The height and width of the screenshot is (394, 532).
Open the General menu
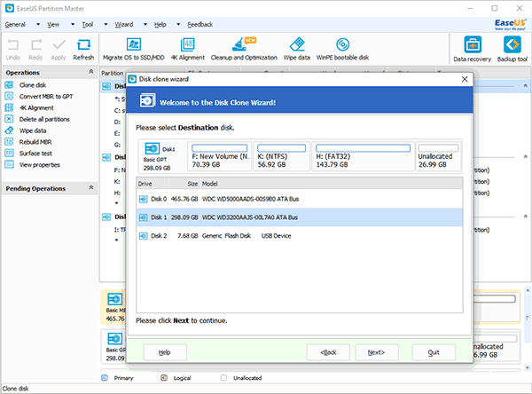tap(15, 25)
